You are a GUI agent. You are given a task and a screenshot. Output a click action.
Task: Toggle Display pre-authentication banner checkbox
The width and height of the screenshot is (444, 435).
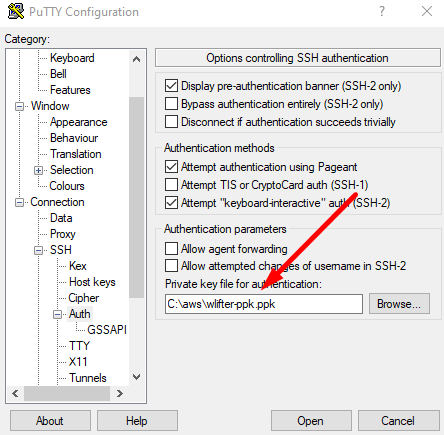point(171,86)
